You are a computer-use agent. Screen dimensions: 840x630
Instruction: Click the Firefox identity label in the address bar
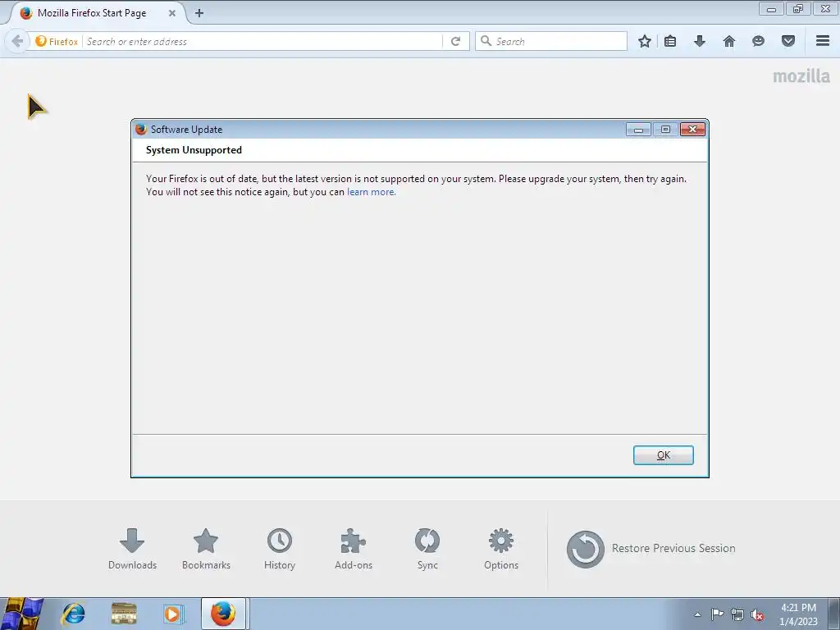tap(57, 41)
